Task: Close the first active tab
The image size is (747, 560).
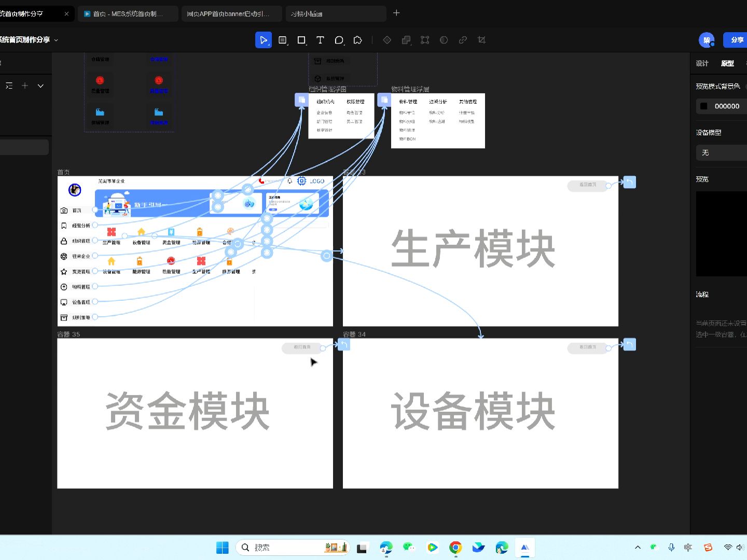Action: (x=66, y=13)
